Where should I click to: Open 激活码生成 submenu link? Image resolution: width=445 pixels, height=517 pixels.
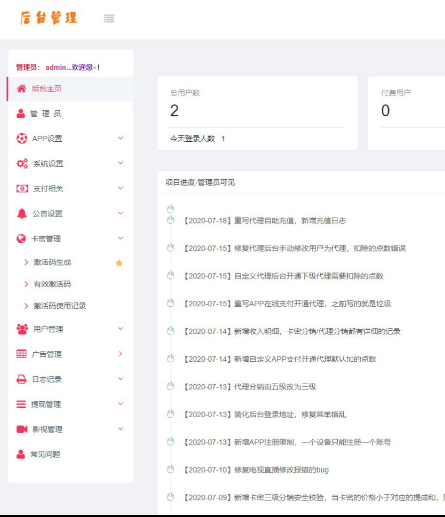[x=52, y=262]
